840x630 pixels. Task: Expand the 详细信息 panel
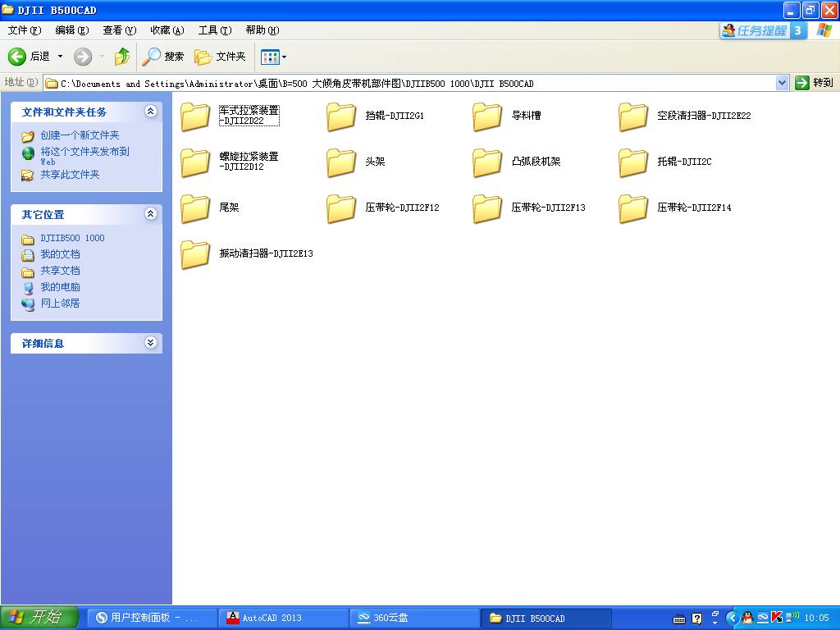[151, 343]
